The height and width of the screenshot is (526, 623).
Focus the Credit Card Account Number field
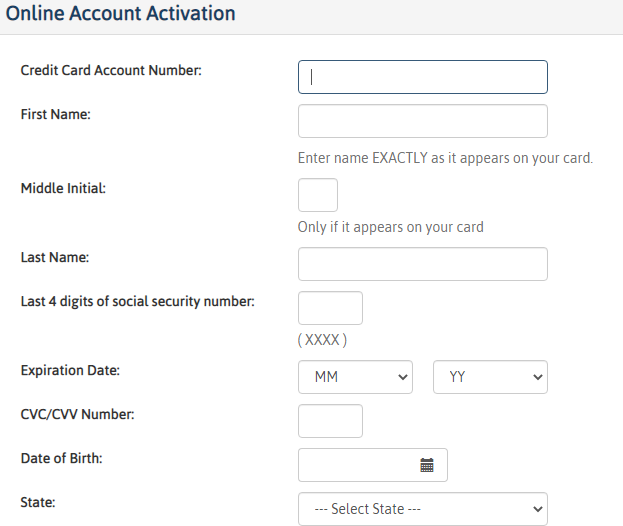pyautogui.click(x=423, y=77)
